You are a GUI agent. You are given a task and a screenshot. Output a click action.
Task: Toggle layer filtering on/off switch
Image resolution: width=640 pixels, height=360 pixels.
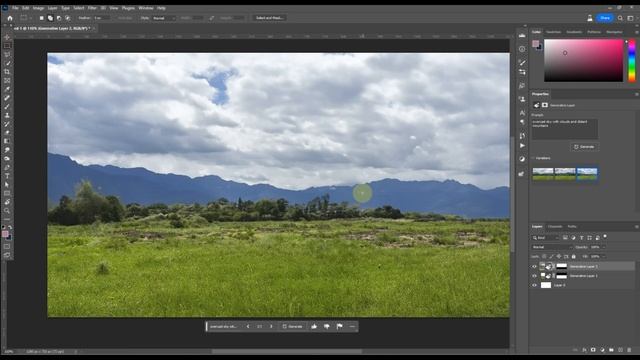[x=605, y=237]
